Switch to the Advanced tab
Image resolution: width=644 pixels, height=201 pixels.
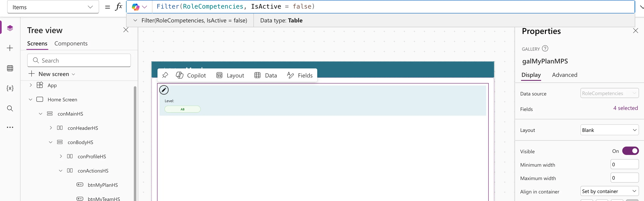565,75
